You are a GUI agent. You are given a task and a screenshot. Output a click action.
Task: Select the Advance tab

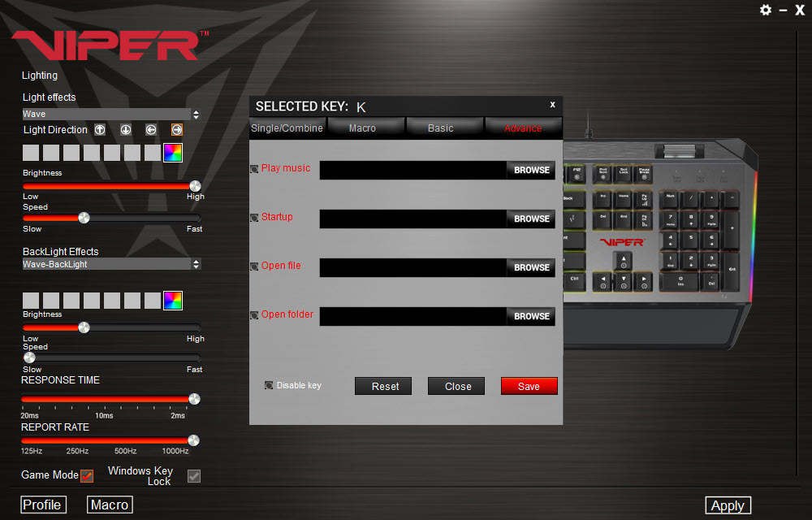[x=523, y=128]
